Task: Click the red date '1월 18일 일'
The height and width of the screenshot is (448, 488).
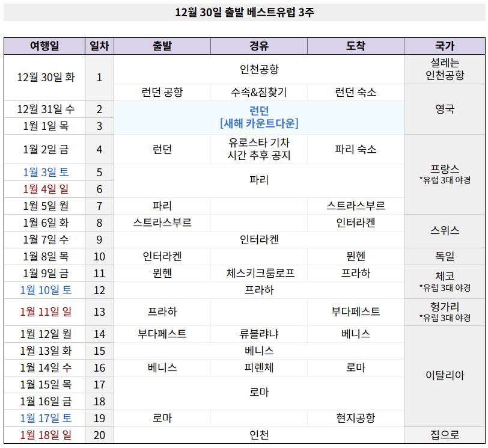Action: 44,435
